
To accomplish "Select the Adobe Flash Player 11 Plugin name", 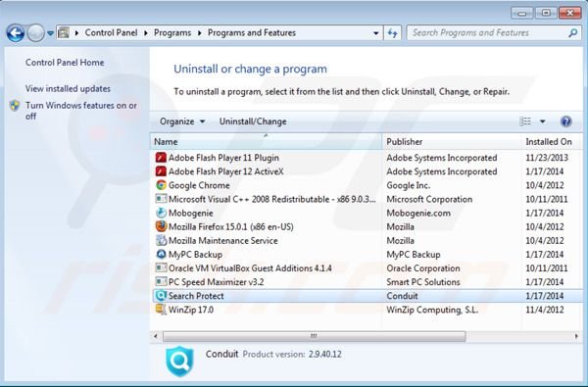I will click(223, 158).
